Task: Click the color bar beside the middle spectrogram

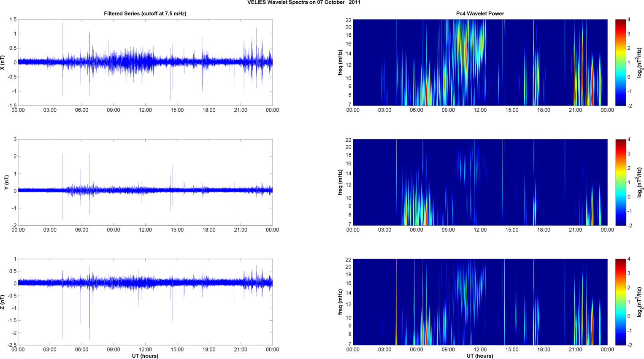Action: pos(620,182)
